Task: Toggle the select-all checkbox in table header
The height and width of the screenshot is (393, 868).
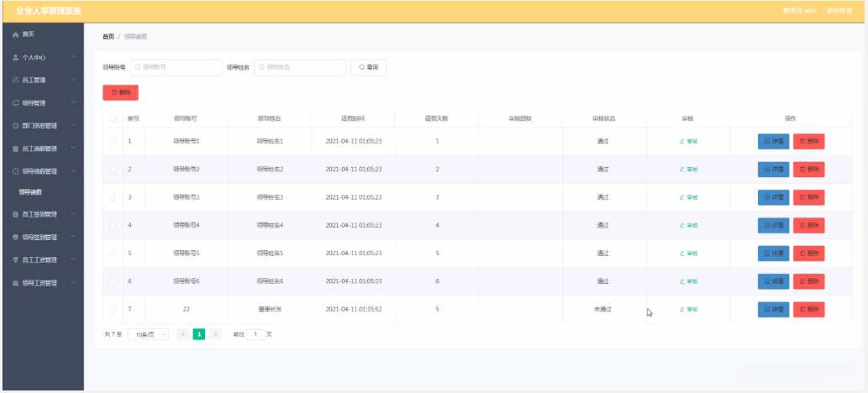Action: [x=113, y=118]
